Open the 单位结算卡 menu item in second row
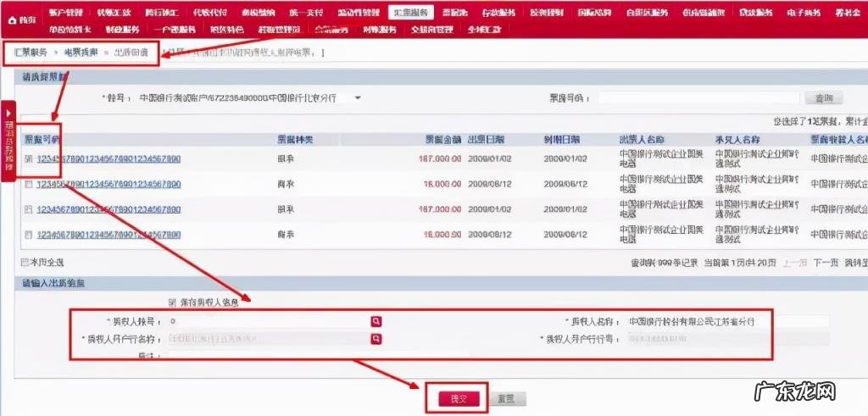This screenshot has height=416, width=868. click(70, 30)
